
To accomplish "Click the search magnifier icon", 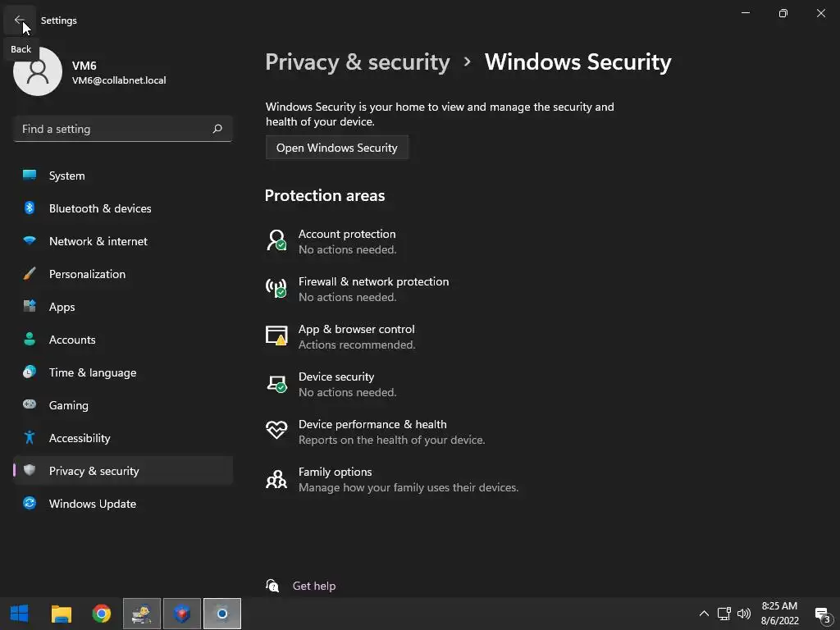I will tap(217, 129).
